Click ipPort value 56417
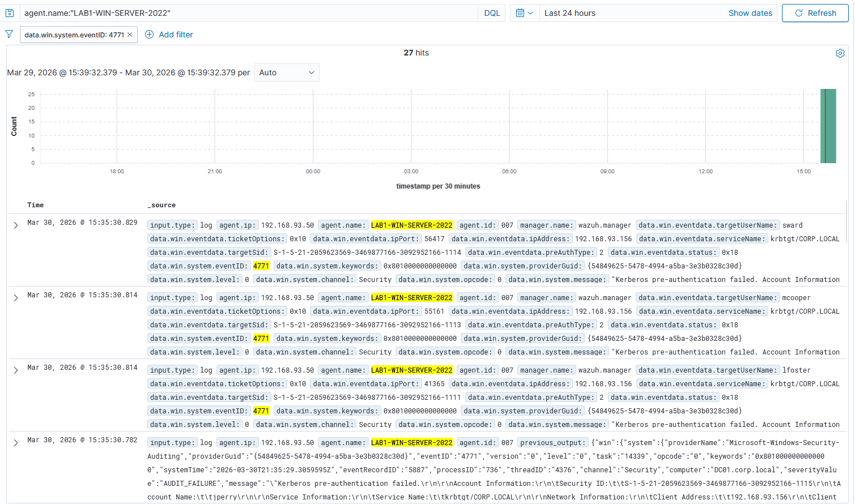This screenshot has width=855, height=504. [435, 239]
